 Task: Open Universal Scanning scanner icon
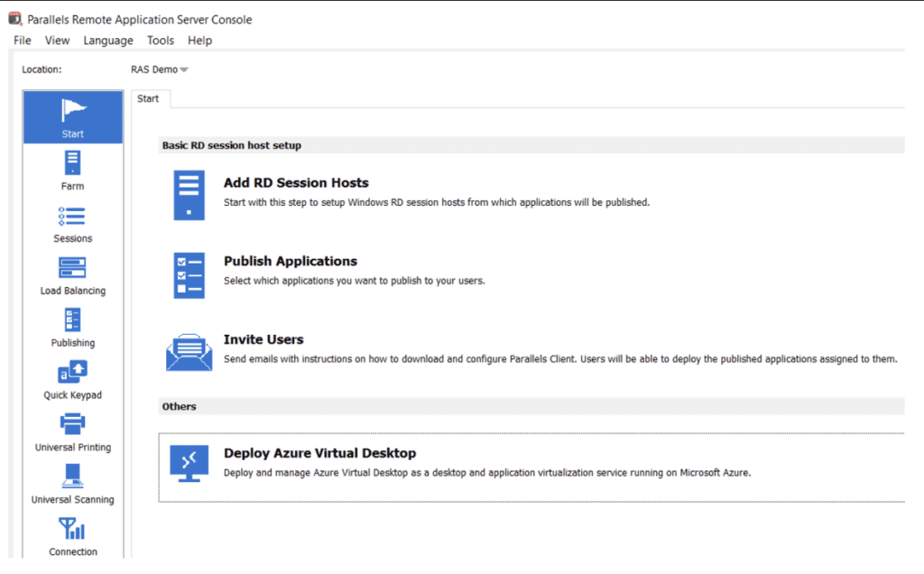tap(72, 476)
